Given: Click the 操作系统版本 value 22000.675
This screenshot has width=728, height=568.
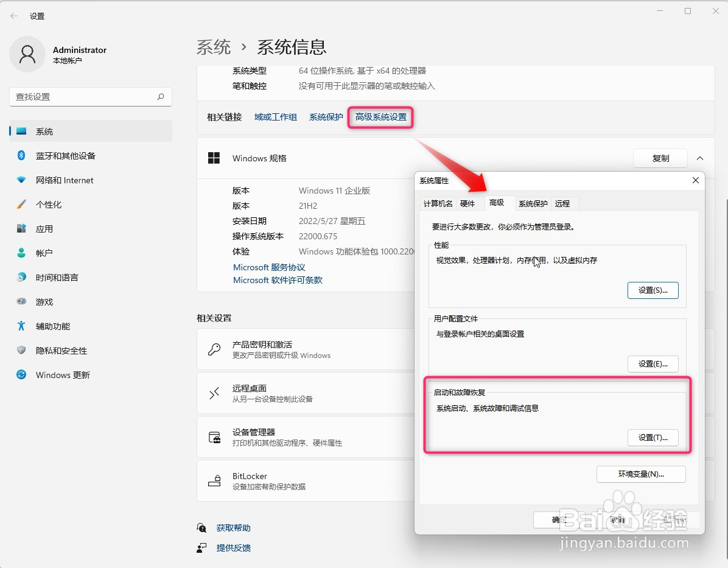Looking at the screenshot, I should pyautogui.click(x=318, y=236).
